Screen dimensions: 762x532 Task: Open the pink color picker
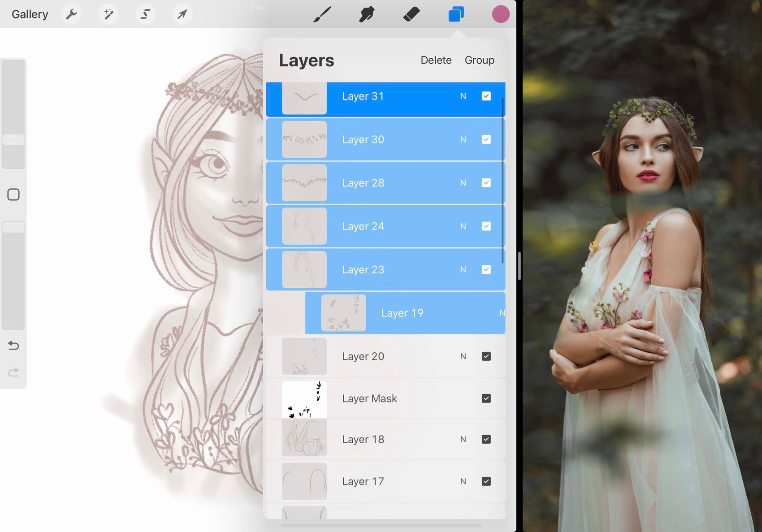pyautogui.click(x=501, y=14)
